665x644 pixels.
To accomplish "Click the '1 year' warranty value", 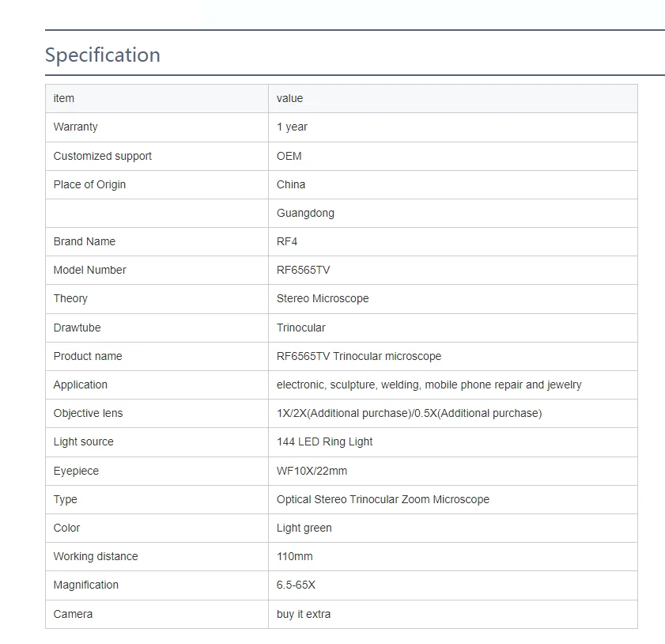I will 292,127.
